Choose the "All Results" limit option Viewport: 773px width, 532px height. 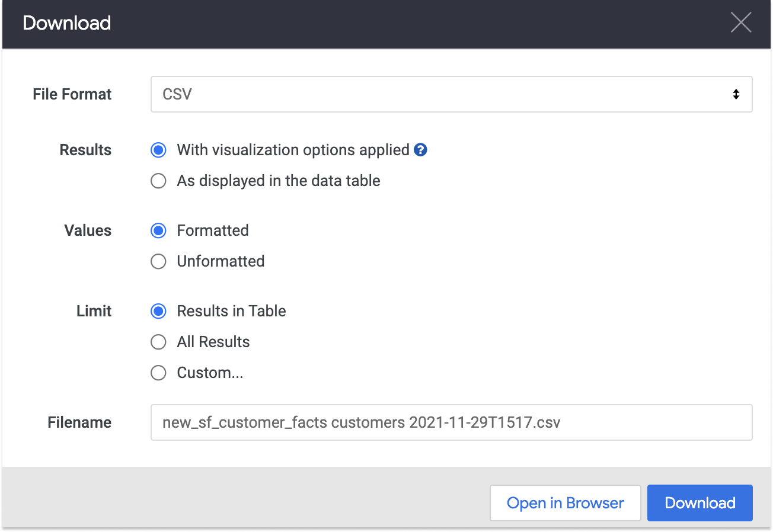[158, 342]
